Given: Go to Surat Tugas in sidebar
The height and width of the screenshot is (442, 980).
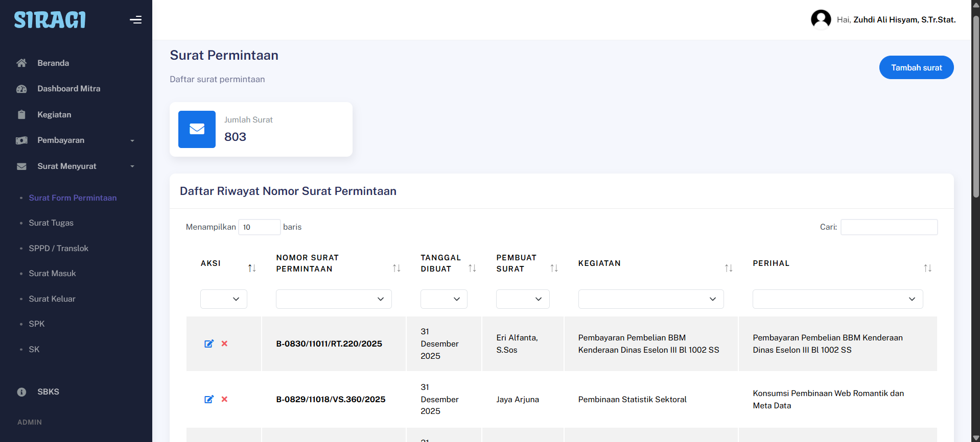Looking at the screenshot, I should (x=51, y=223).
